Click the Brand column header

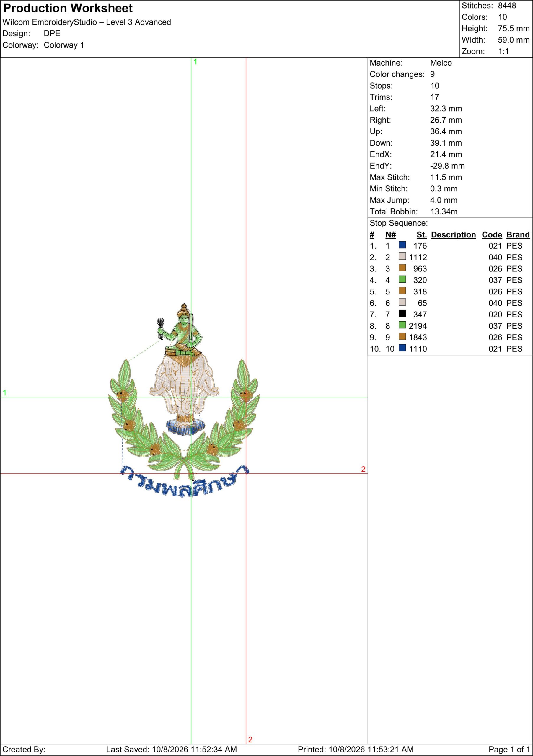coord(518,235)
